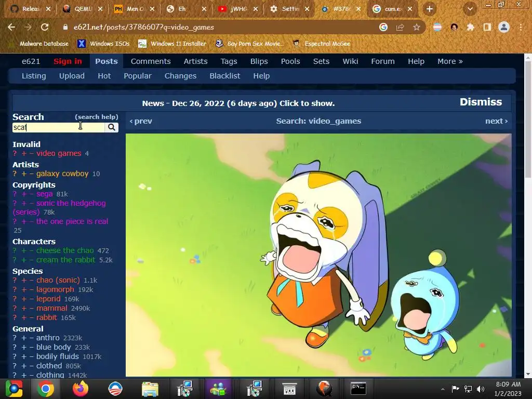Viewport: 532px width, 399px height.
Task: Open the Blacklist submenu link
Action: [x=224, y=76]
